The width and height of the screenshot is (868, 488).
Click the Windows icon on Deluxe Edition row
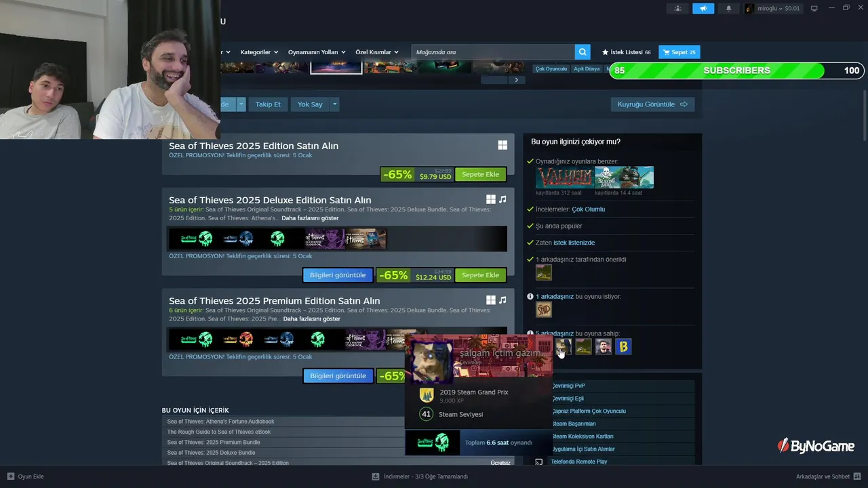coord(491,199)
